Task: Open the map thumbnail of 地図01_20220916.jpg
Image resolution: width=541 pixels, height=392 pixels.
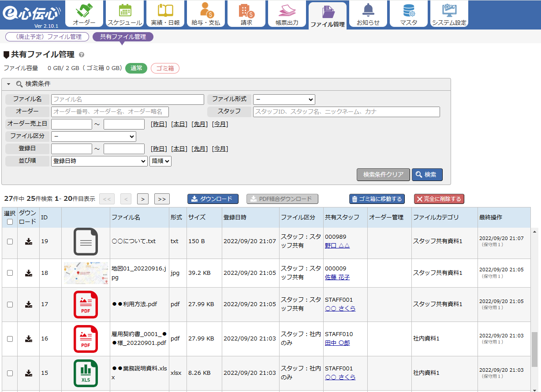Action: click(86, 273)
